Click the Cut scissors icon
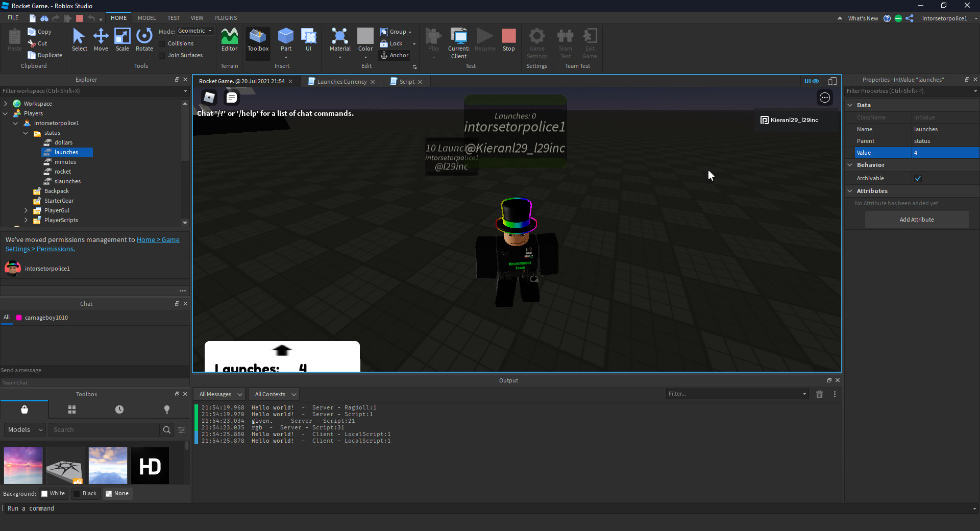 click(32, 43)
